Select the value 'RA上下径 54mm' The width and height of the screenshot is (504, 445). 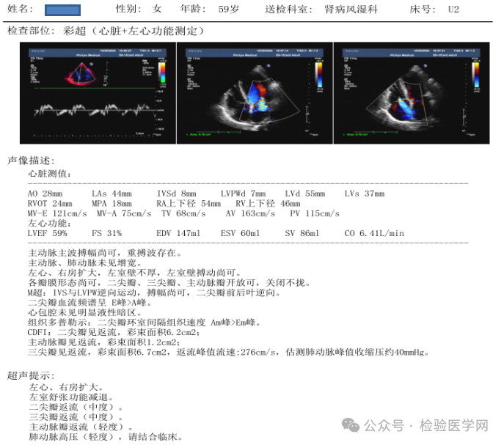[189, 204]
